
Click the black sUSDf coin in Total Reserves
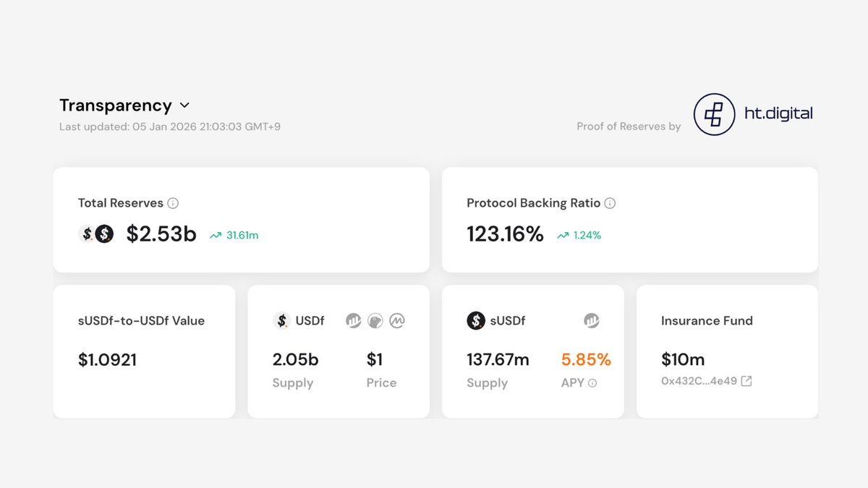pyautogui.click(x=105, y=234)
